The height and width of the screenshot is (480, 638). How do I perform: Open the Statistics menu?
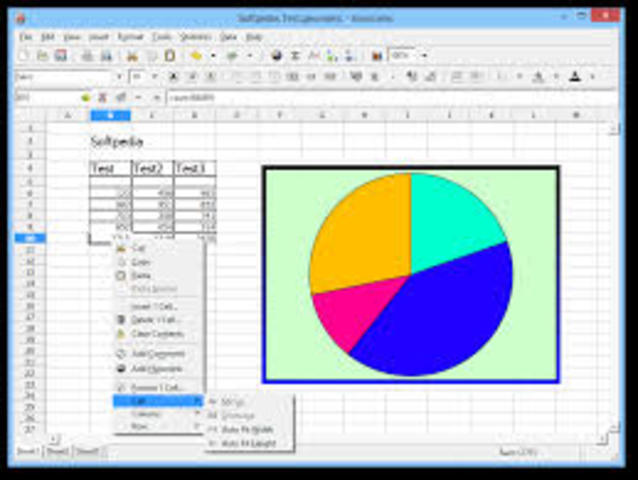[x=195, y=37]
